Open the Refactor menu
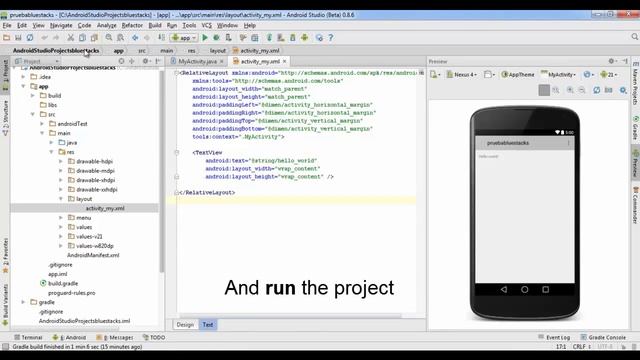Screen dimensions: 640x360 (x=132, y=25)
